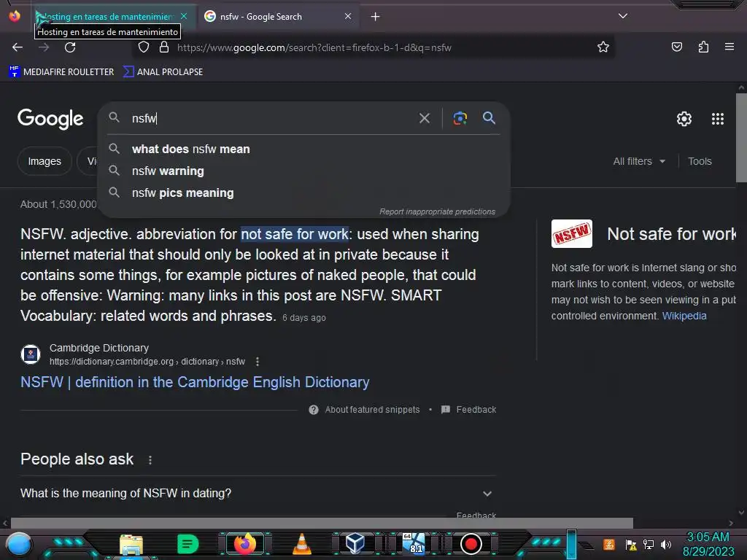Open tracking protection shield info
747x560 pixels.
click(x=144, y=47)
